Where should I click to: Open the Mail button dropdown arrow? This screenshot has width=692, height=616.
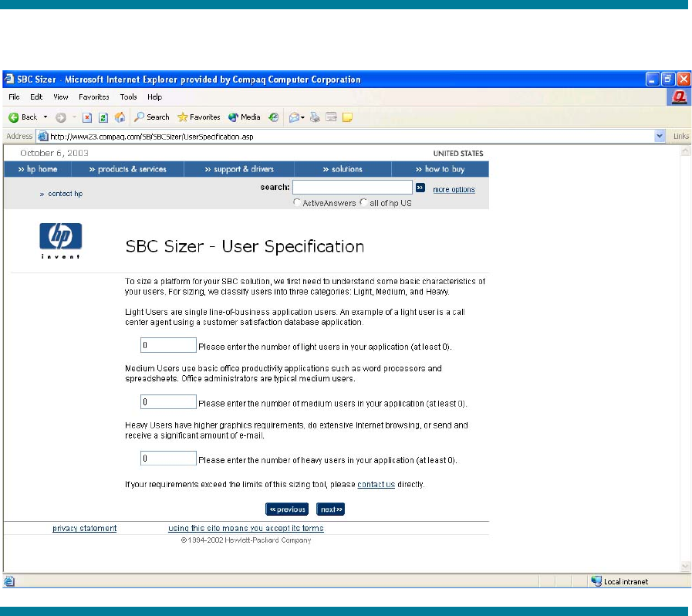[302, 118]
